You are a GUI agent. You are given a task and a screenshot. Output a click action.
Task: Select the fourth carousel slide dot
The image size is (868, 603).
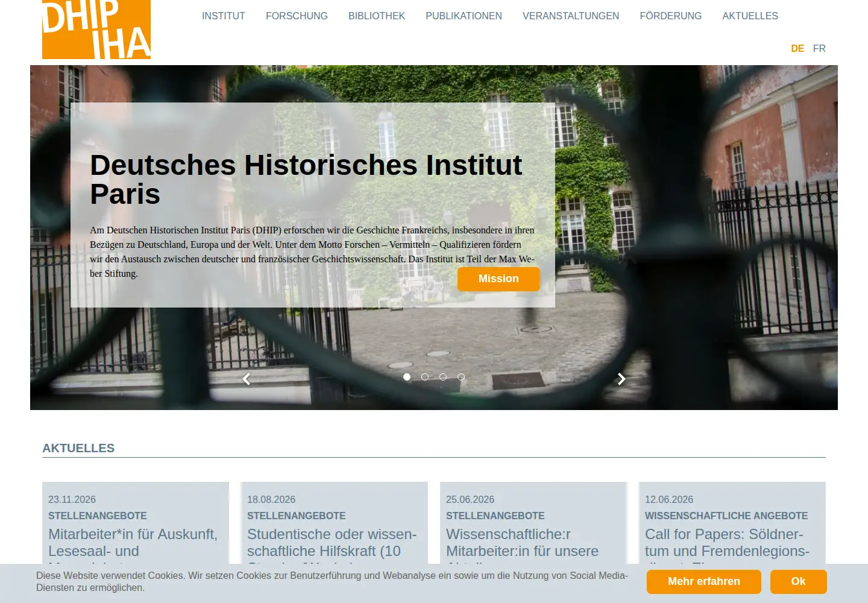(x=461, y=377)
